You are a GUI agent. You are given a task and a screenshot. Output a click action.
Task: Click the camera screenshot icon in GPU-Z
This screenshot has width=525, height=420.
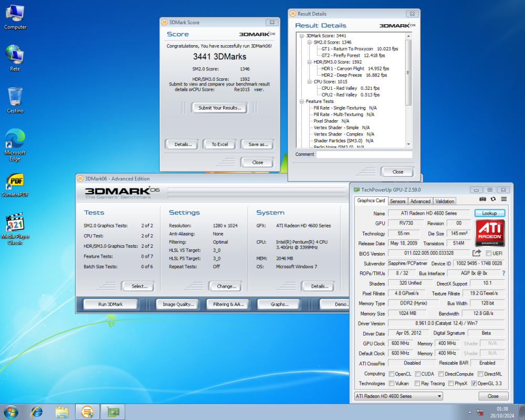482,199
